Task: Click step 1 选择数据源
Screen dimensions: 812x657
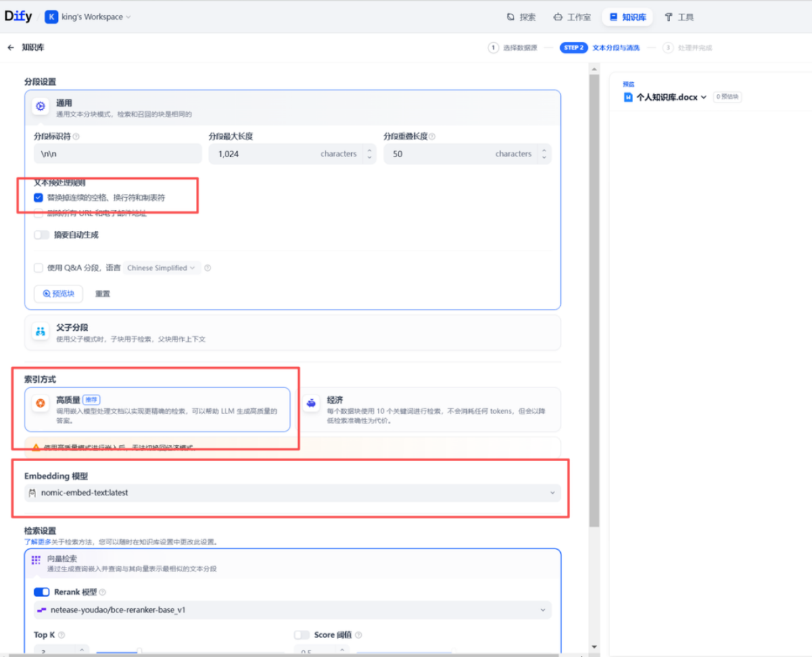Action: coord(513,47)
